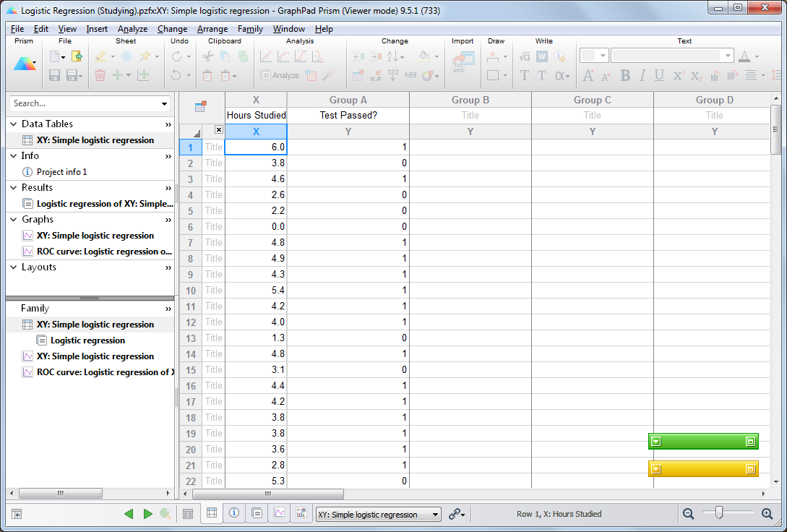Select the Analyze icon in the Analysis toolbar
787x532 pixels.
[x=280, y=74]
